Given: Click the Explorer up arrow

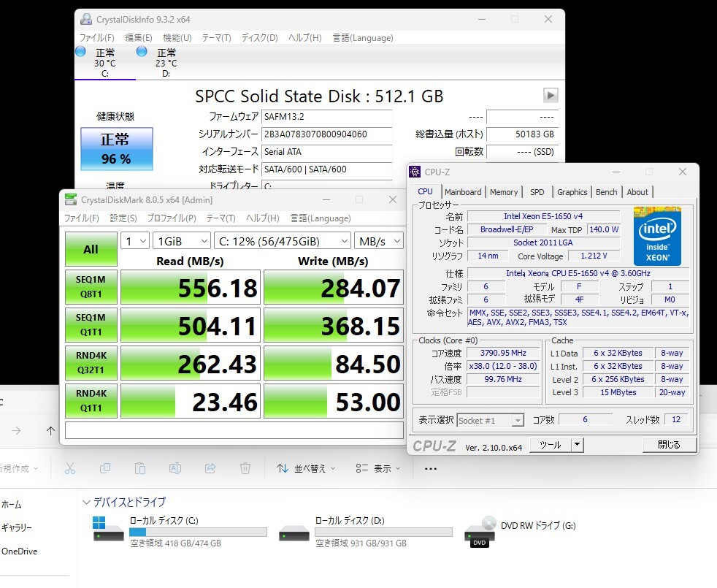Looking at the screenshot, I should point(51,430).
